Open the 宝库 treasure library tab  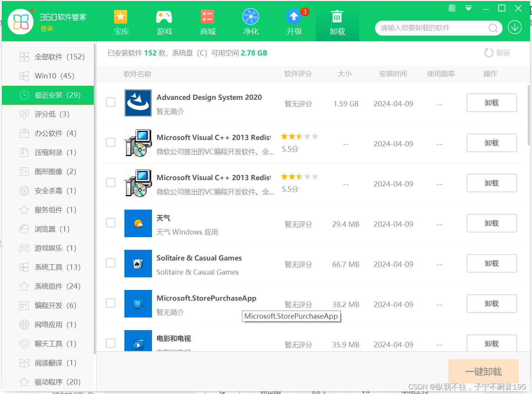pos(121,23)
